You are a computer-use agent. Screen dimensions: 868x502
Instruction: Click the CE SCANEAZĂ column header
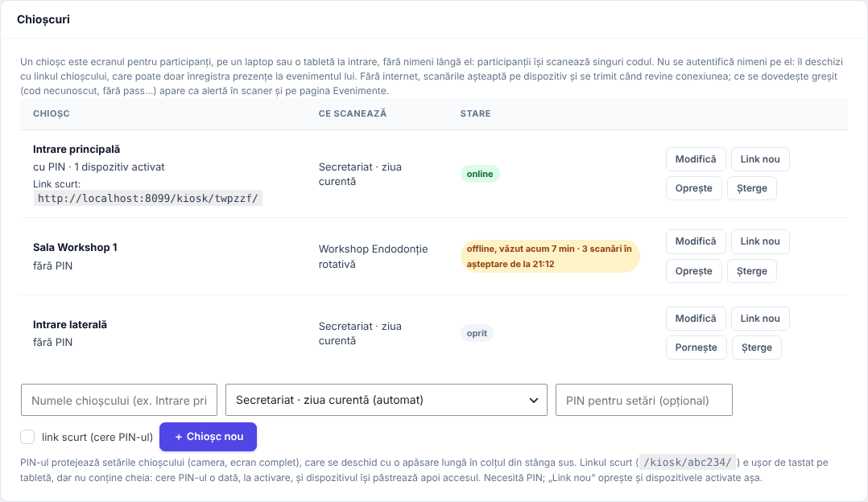[353, 113]
